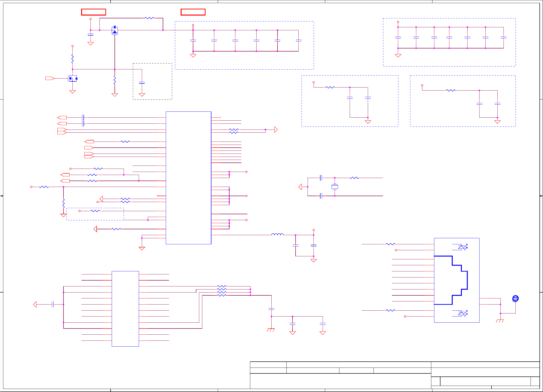
Task: Click the blue smiley face symbol
Action: click(x=515, y=298)
